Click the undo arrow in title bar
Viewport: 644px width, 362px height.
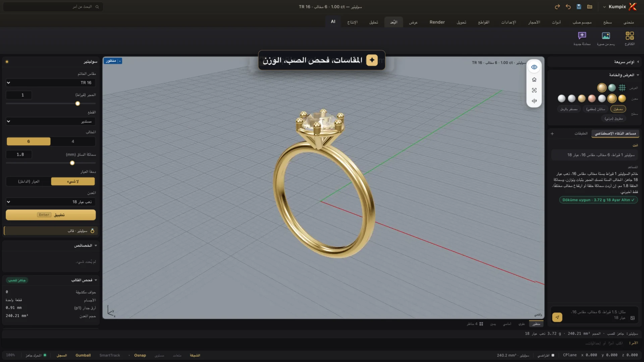pos(568,7)
